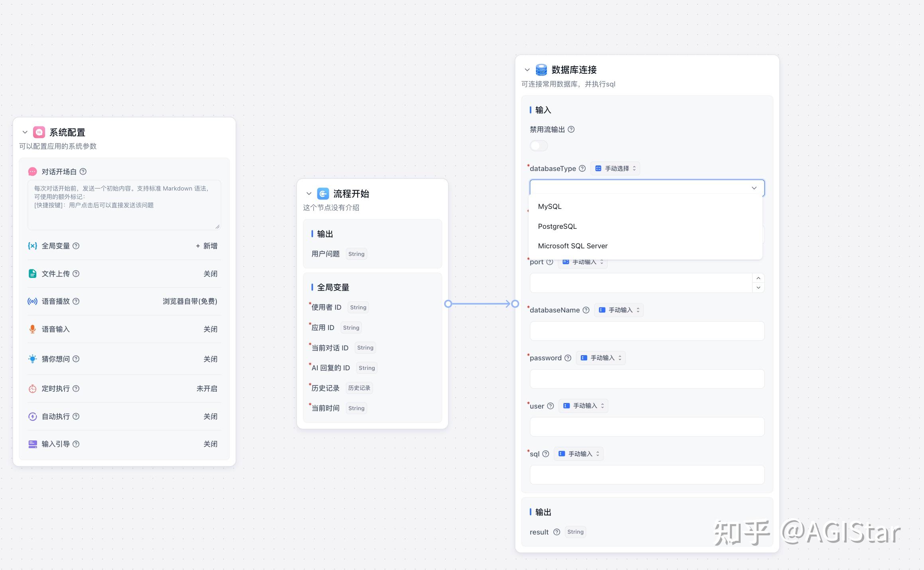This screenshot has width=924, height=570.
Task: Click the help icon next to 全局变量
Action: pyautogui.click(x=76, y=246)
